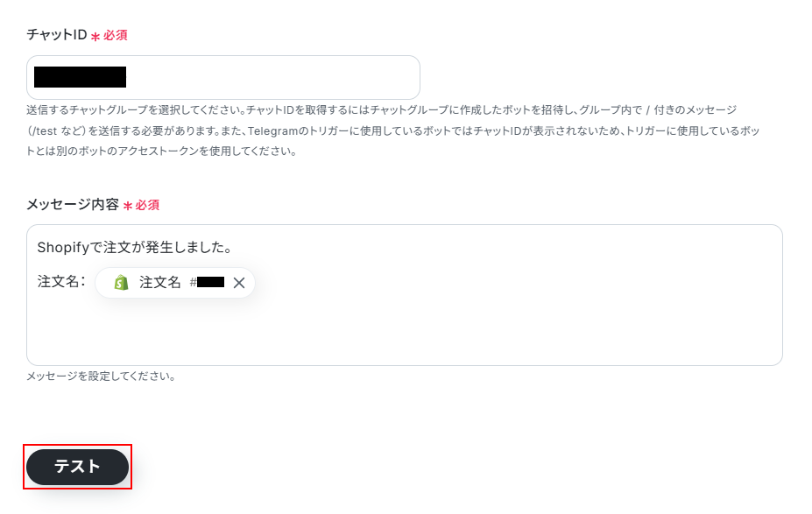Click the masked order number in chip
This screenshot has width=812, height=514.
point(210,283)
